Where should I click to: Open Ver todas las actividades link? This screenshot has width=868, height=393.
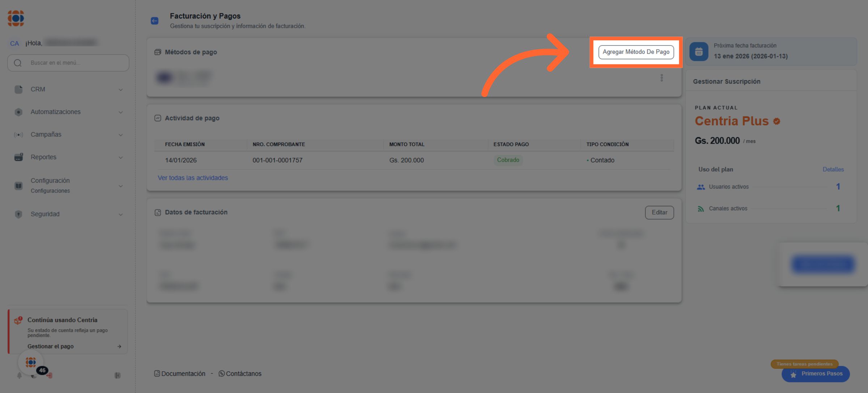coord(193,178)
